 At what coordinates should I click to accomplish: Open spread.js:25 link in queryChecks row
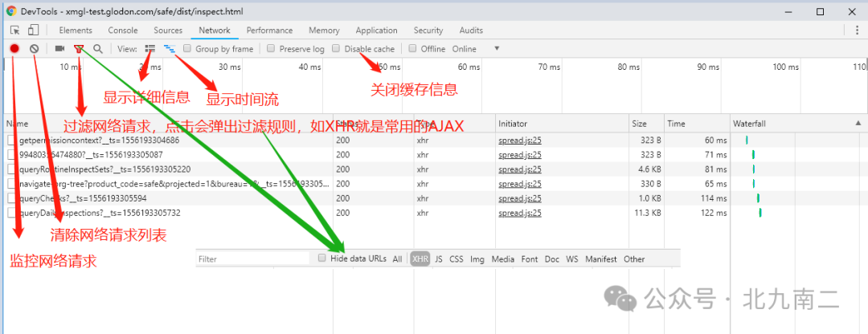point(520,198)
